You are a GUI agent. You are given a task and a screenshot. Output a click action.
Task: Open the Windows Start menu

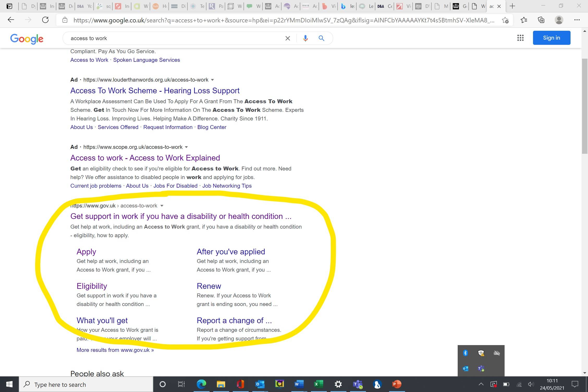pos(9,384)
